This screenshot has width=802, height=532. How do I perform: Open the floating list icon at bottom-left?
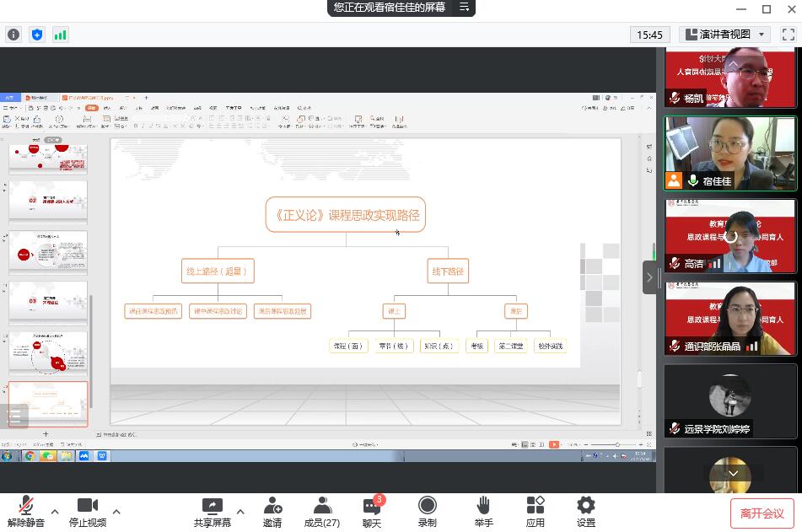[13, 416]
